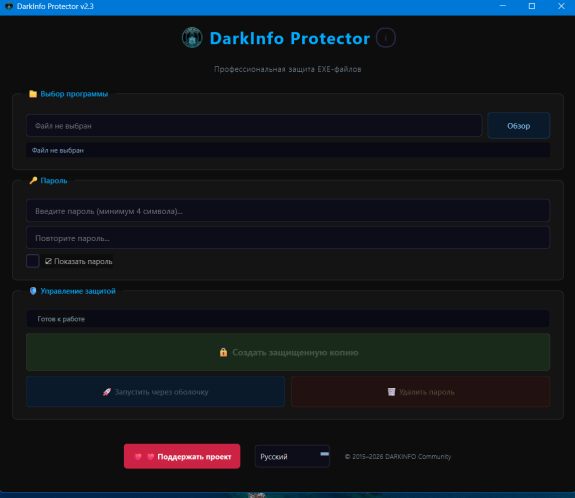Click the Файл не выбран status line below path

[288, 150]
